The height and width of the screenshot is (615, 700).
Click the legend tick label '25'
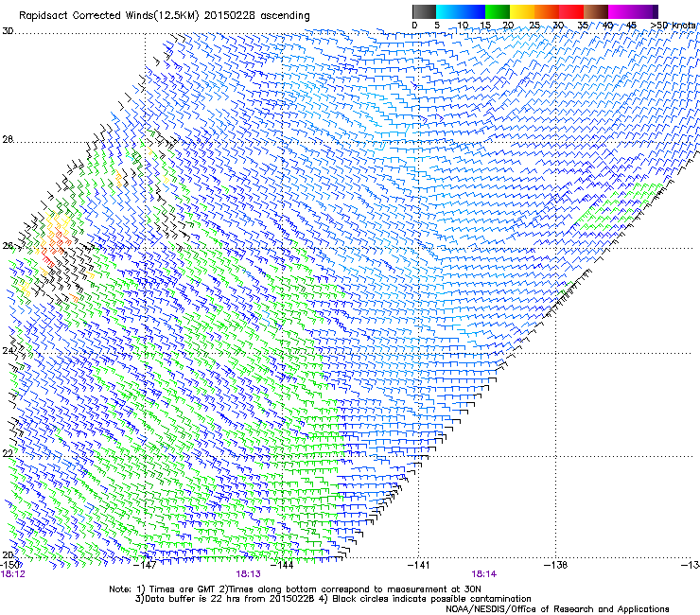tap(534, 26)
